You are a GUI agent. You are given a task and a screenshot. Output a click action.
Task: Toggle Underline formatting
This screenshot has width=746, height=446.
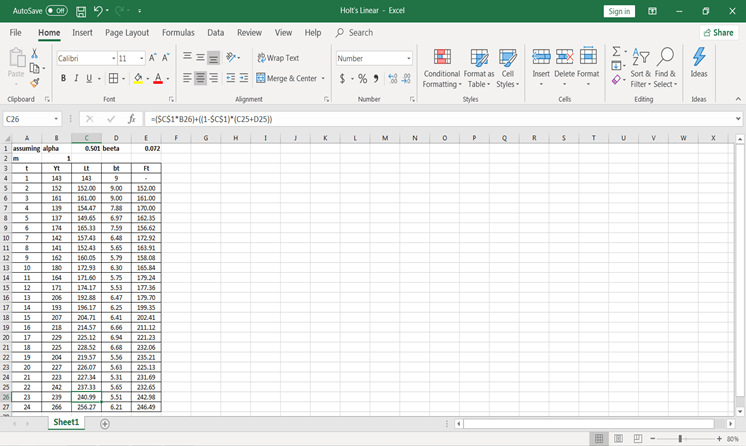(88, 79)
